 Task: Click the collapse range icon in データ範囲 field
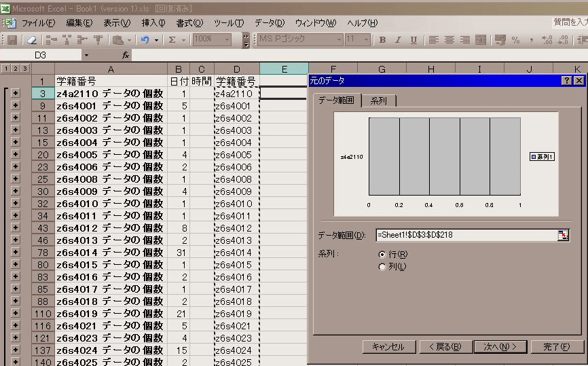pyautogui.click(x=562, y=235)
